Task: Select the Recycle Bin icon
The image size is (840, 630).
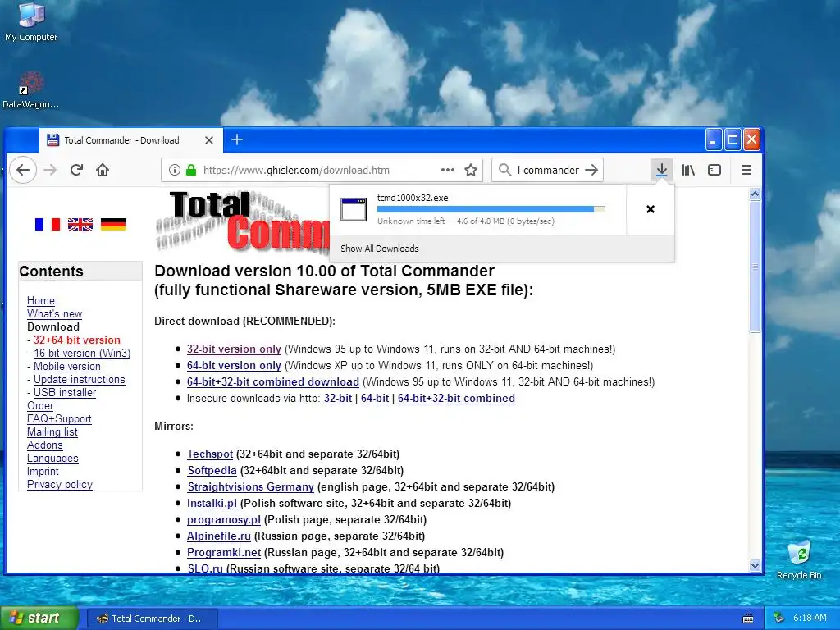Action: (x=799, y=560)
